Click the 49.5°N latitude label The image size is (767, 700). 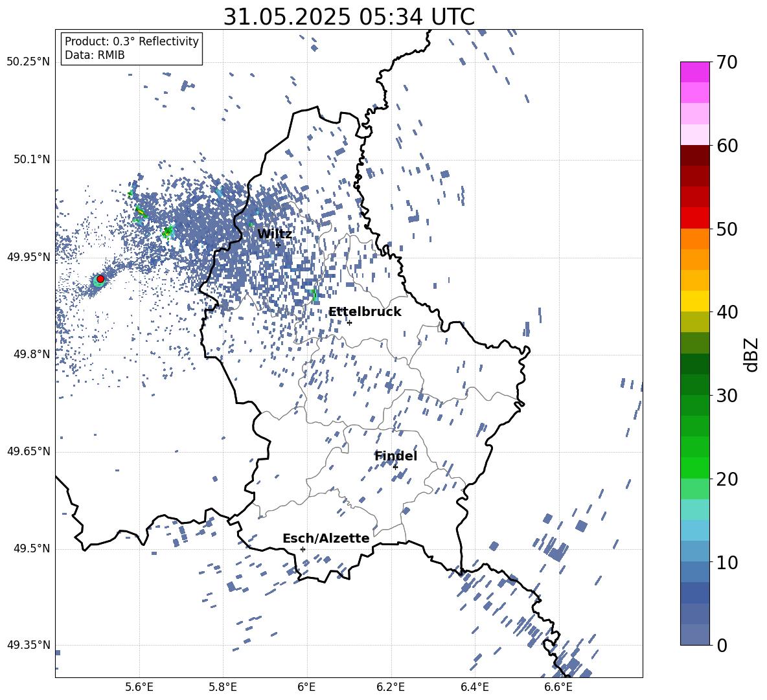[x=31, y=548]
